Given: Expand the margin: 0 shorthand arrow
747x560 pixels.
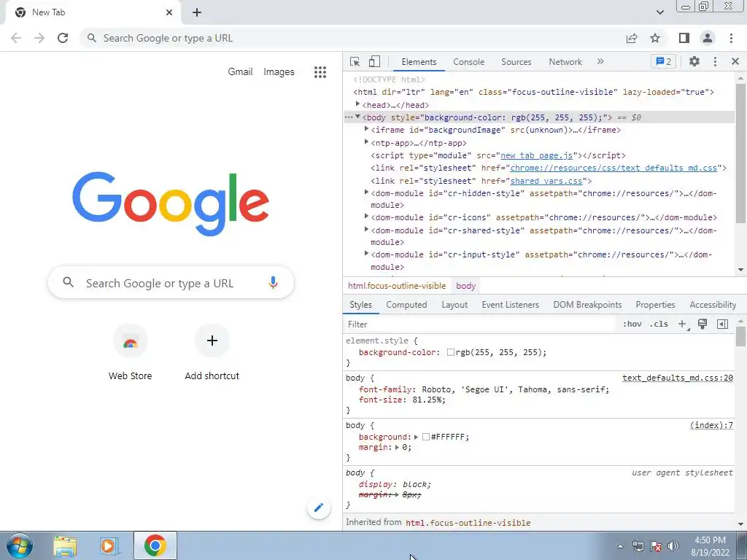Looking at the screenshot, I should 397,447.
